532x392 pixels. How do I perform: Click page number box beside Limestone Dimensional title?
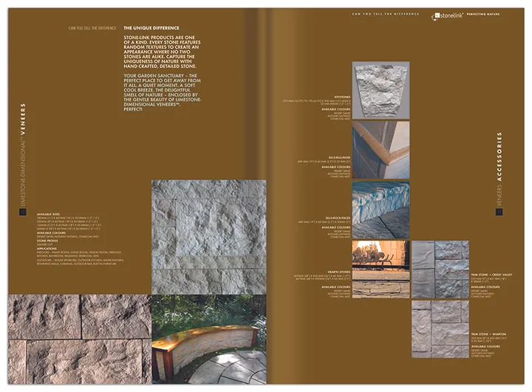tap(23, 212)
